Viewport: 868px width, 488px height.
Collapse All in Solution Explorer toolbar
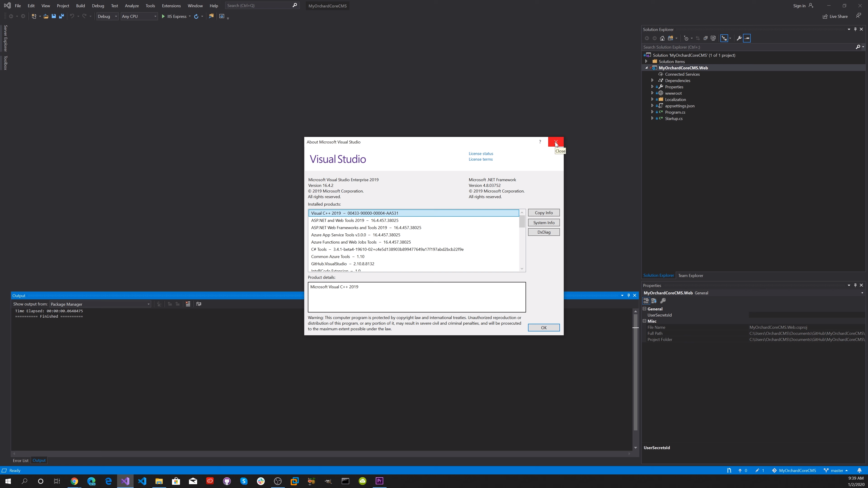pos(705,38)
